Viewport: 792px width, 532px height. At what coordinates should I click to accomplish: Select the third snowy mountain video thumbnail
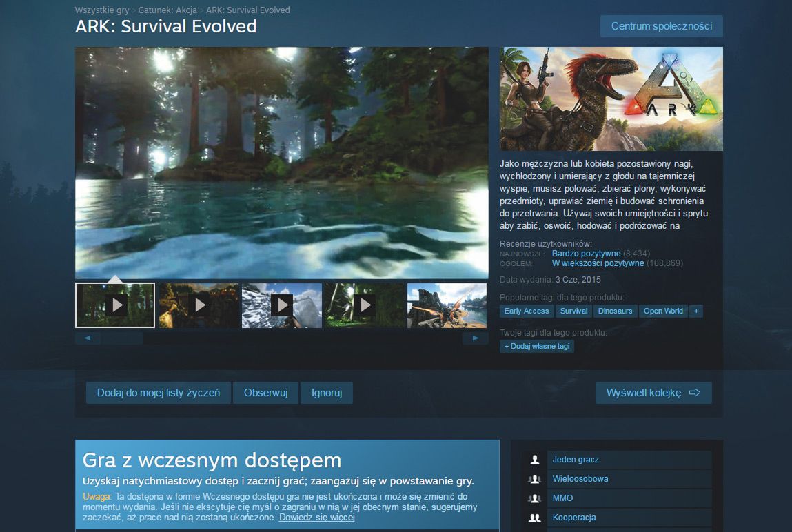282,305
